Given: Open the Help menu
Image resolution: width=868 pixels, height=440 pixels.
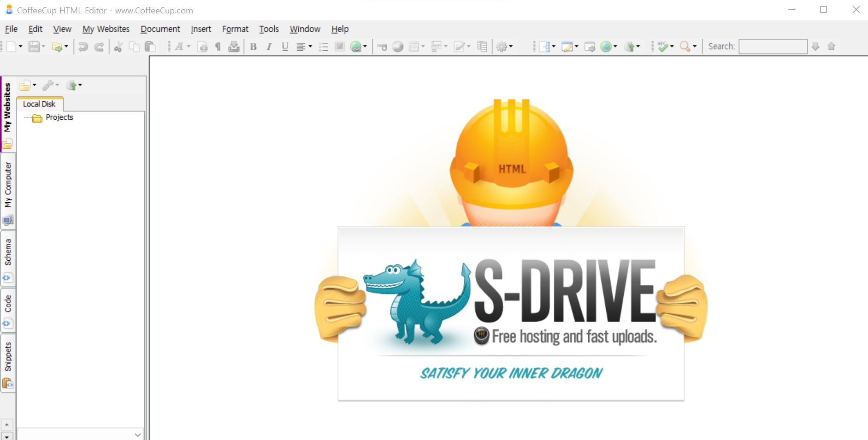Looking at the screenshot, I should (x=340, y=29).
